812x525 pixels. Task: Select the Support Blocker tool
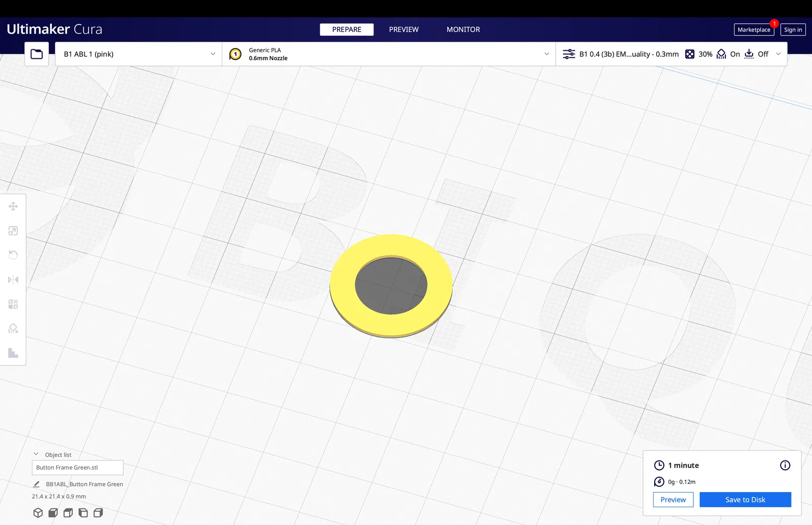pyautogui.click(x=13, y=329)
